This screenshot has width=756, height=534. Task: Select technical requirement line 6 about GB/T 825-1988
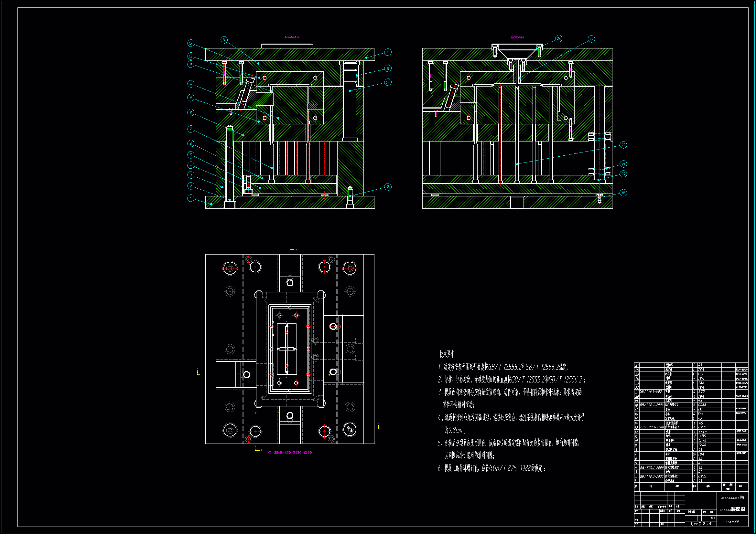click(491, 468)
